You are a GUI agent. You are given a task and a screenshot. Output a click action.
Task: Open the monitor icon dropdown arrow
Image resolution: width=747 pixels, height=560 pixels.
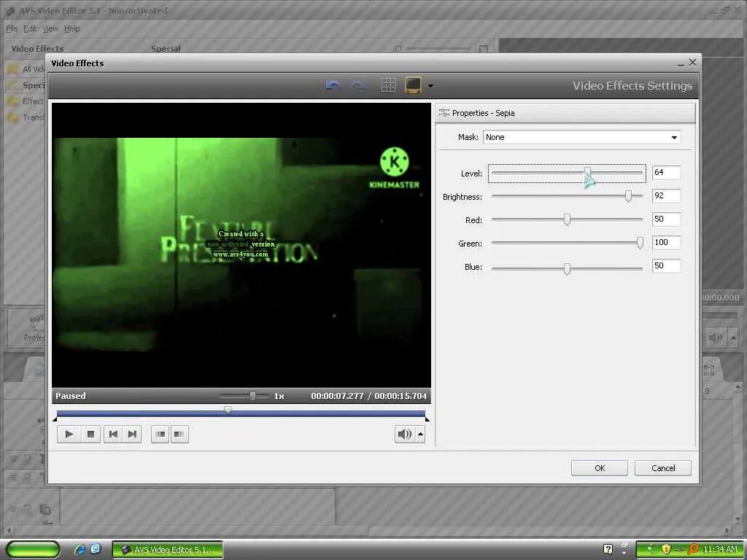430,86
